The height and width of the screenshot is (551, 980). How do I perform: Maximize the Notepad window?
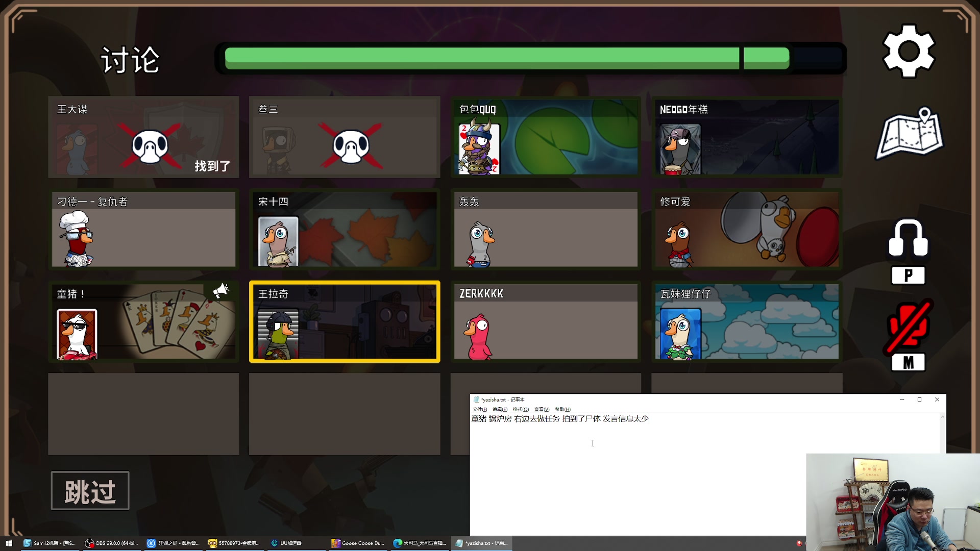pyautogui.click(x=919, y=399)
